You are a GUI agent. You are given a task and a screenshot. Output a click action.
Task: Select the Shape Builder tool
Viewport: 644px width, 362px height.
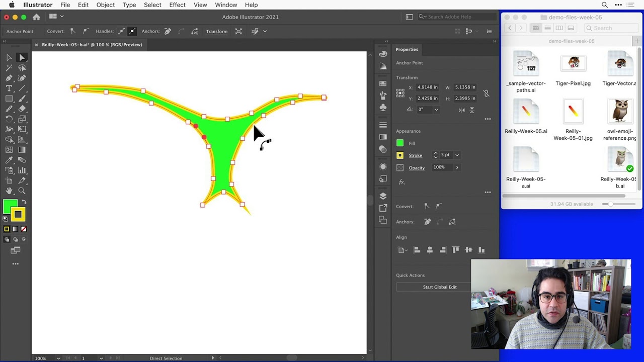[9, 139]
